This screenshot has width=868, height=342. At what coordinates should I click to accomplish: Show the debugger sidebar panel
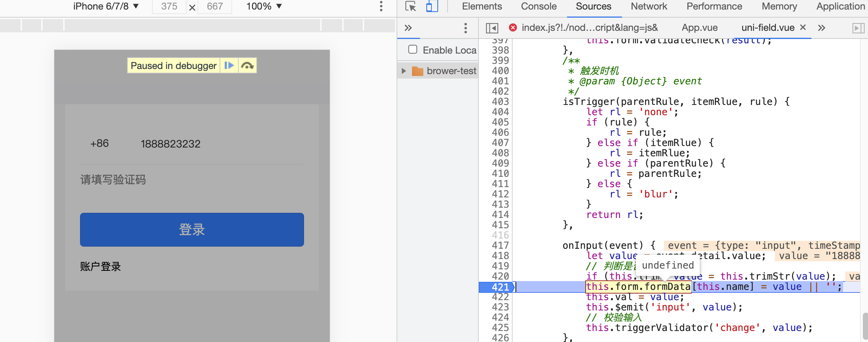click(x=858, y=28)
